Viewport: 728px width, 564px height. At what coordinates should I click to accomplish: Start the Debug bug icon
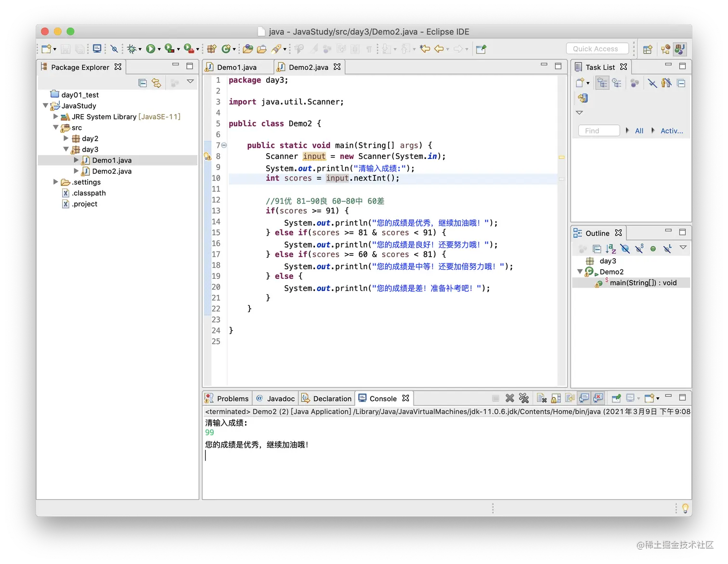(x=131, y=49)
